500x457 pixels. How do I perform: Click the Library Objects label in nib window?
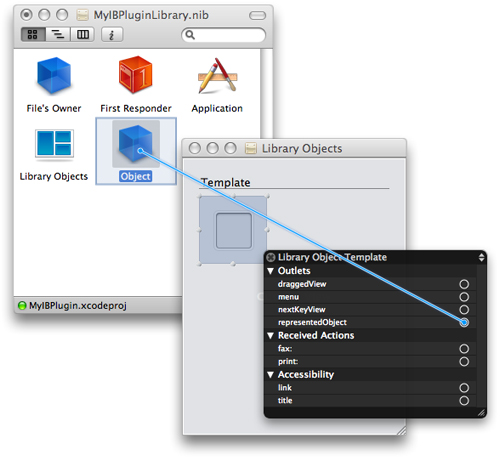tap(54, 176)
